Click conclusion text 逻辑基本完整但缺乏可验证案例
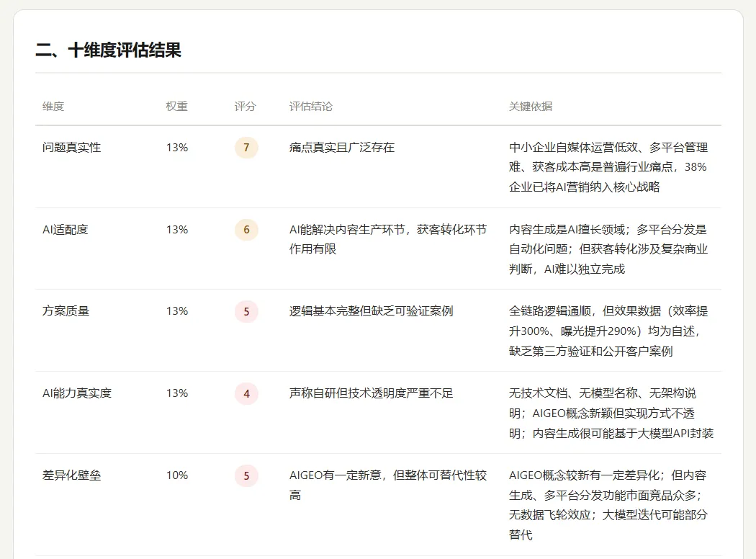 point(372,311)
